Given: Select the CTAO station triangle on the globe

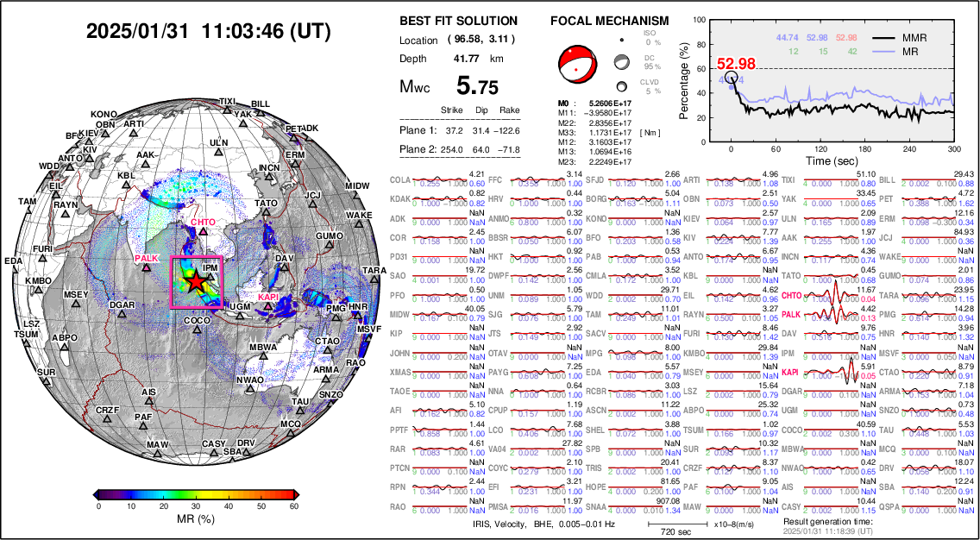Looking at the screenshot, I should click(x=327, y=350).
